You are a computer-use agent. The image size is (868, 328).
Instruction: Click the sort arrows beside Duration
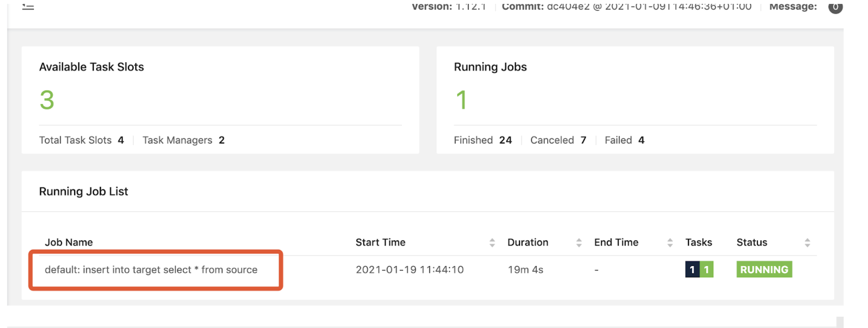click(x=579, y=243)
